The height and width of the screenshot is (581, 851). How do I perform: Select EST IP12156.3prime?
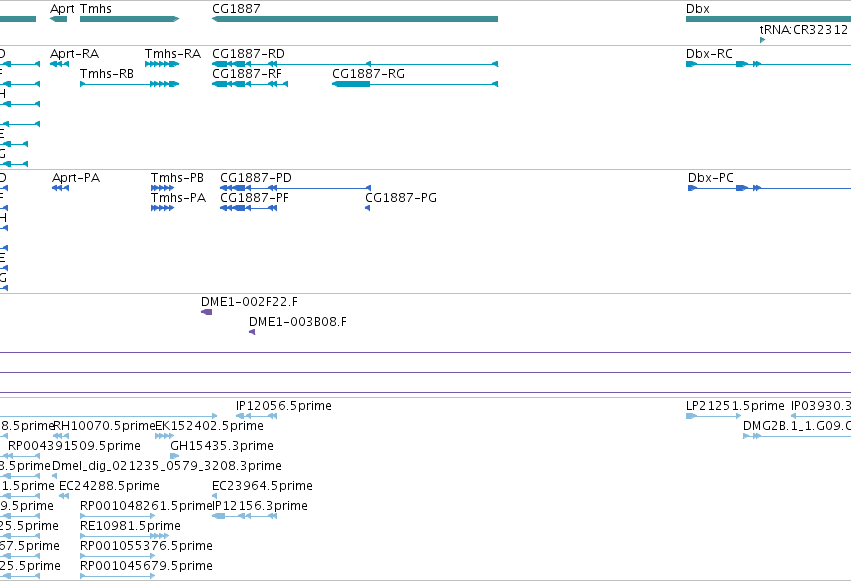pos(261,506)
